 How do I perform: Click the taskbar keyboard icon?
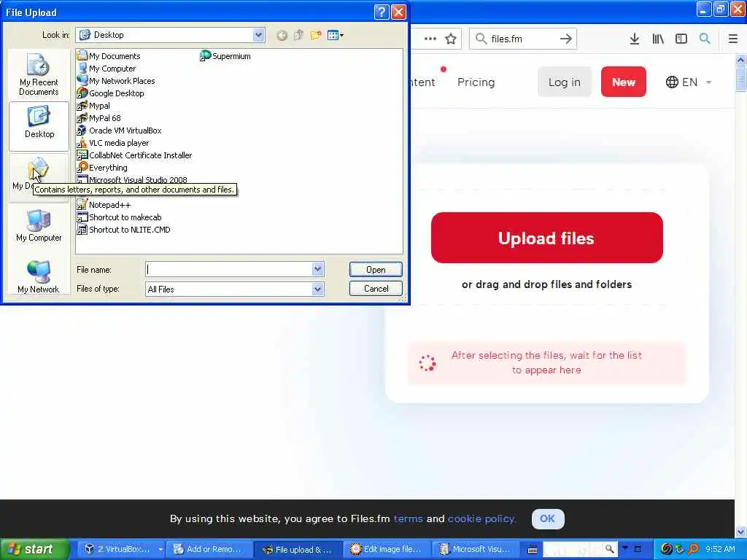[x=533, y=550]
